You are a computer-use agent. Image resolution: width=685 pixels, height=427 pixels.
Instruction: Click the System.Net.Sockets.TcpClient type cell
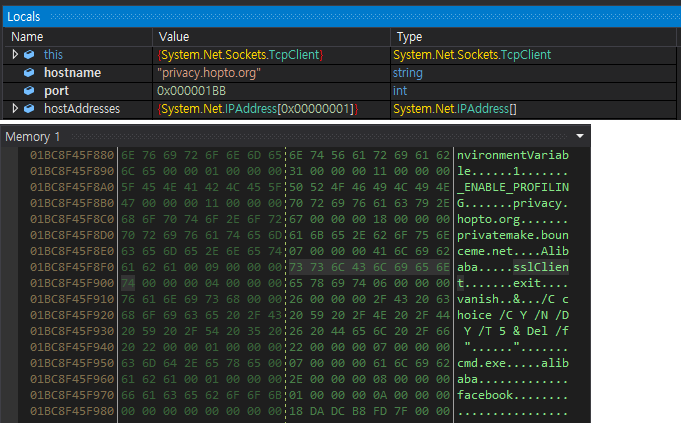tap(472, 55)
